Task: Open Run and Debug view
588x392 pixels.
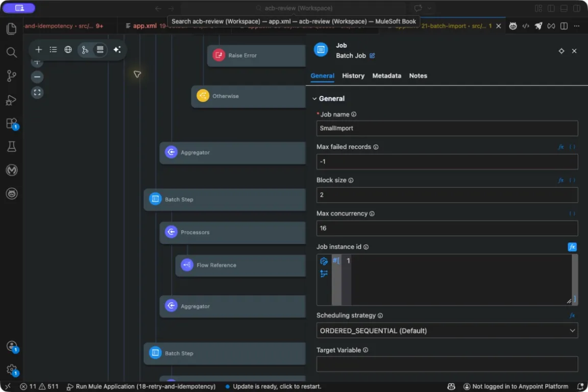Action: coord(12,100)
